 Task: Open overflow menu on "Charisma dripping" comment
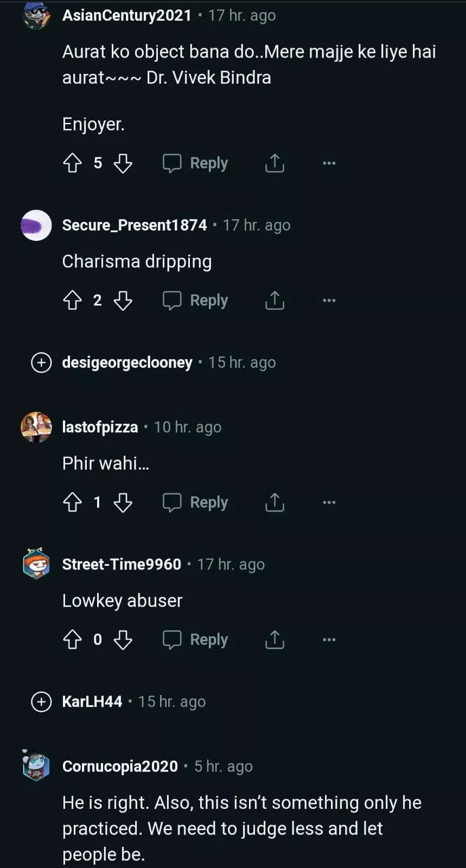(x=329, y=300)
